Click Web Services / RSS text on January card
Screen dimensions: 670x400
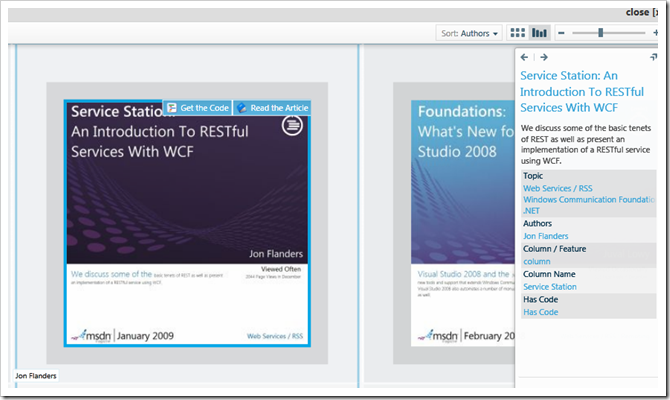(x=275, y=336)
